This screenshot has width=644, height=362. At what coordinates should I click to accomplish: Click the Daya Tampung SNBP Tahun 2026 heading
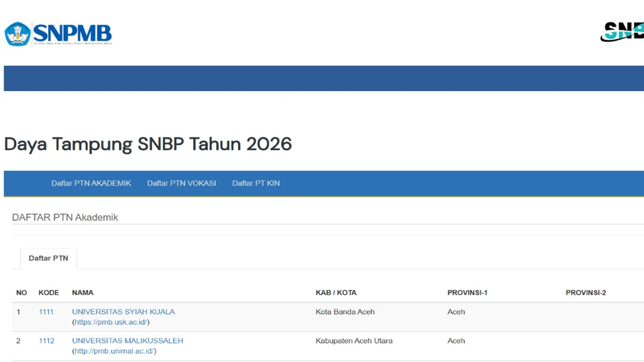click(148, 144)
